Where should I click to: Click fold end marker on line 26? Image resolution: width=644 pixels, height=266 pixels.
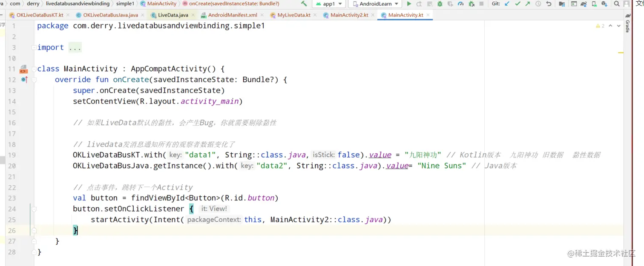34,231
